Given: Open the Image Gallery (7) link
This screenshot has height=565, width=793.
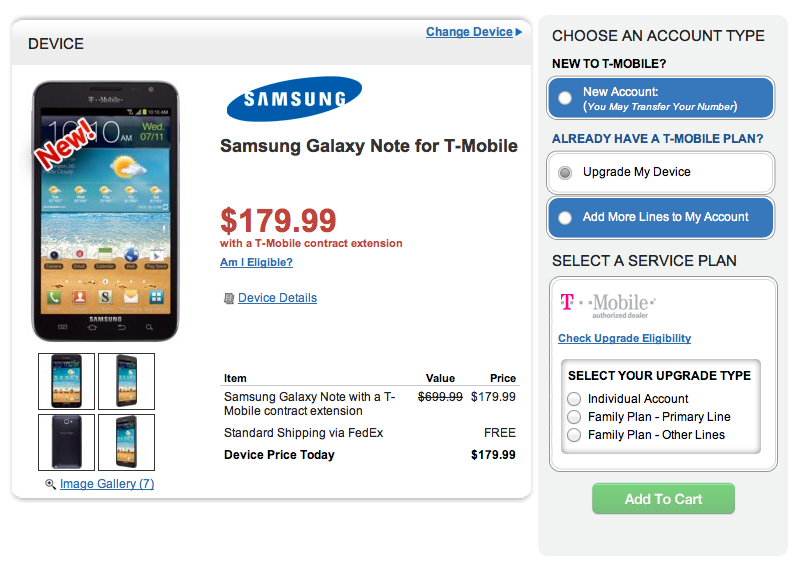Looking at the screenshot, I should click(107, 484).
